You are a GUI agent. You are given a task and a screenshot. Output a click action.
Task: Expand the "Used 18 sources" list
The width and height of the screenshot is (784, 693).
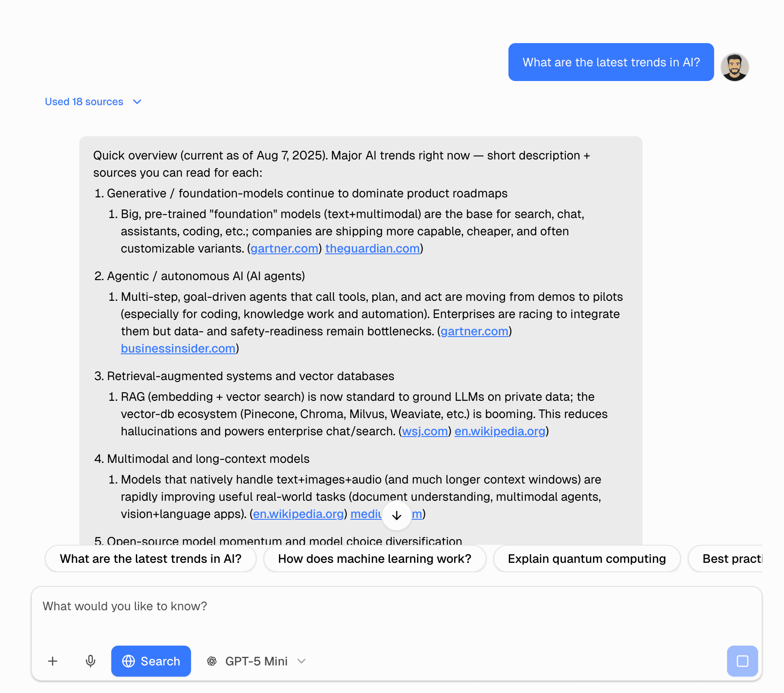84,102
